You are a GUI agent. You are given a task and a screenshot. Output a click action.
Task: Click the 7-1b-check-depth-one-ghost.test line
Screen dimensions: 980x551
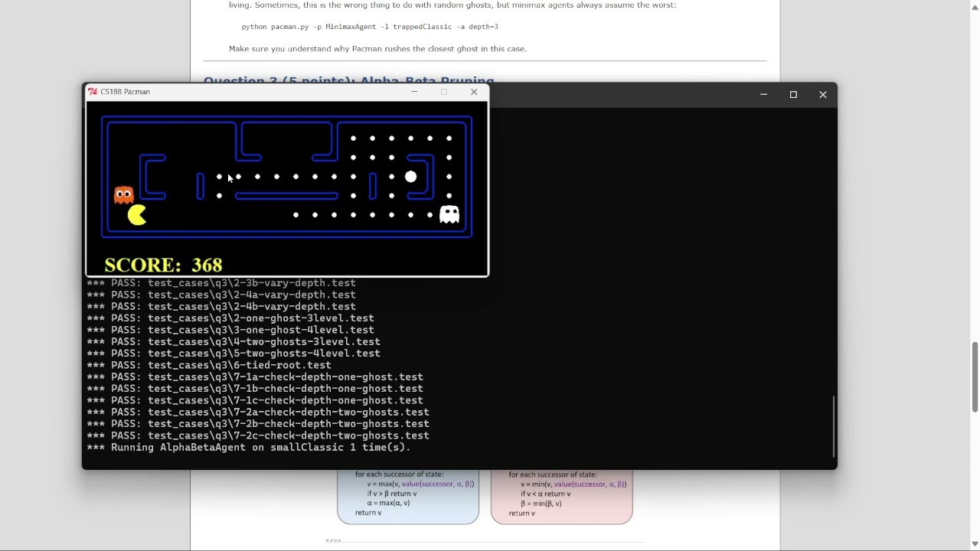click(x=255, y=389)
